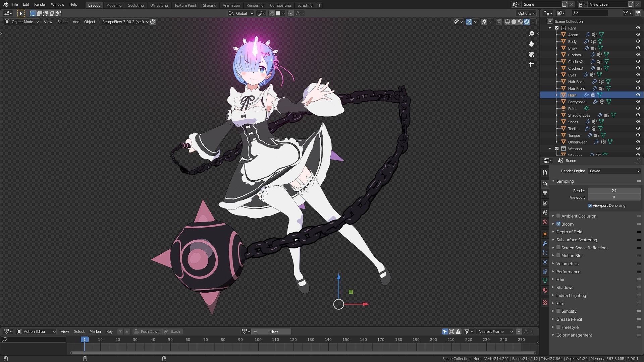Switch to the Sculpting workspace tab
644x362 pixels.
point(136,5)
